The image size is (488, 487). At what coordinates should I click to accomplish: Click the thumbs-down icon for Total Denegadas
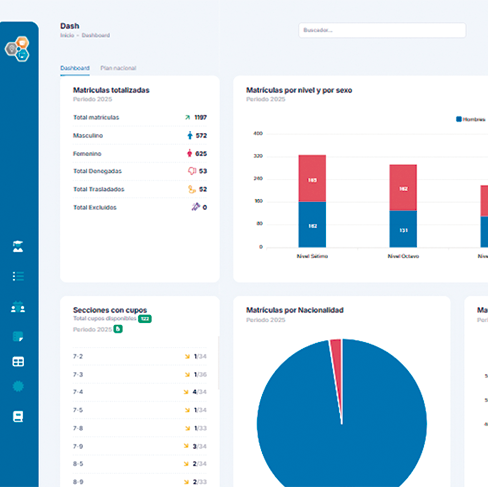pyautogui.click(x=192, y=171)
